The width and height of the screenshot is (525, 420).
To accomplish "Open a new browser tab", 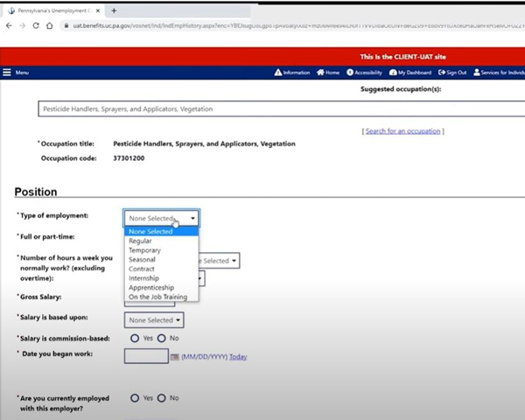I will (x=114, y=10).
